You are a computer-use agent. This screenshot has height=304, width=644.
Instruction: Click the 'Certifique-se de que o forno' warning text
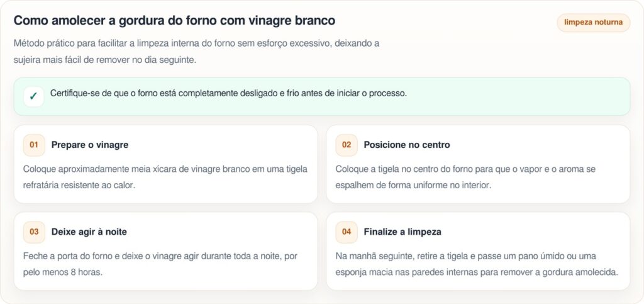pyautogui.click(x=228, y=93)
